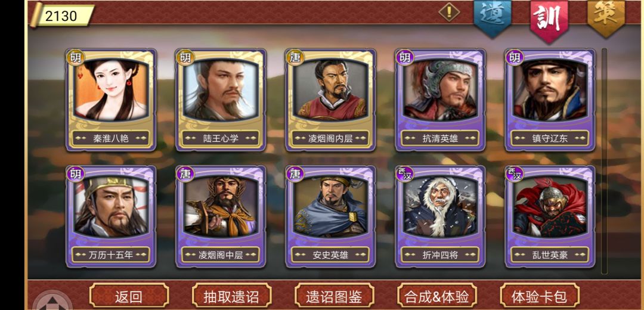Switch to the red 訓 banner tab
This screenshot has width=644, height=310.
549,20
